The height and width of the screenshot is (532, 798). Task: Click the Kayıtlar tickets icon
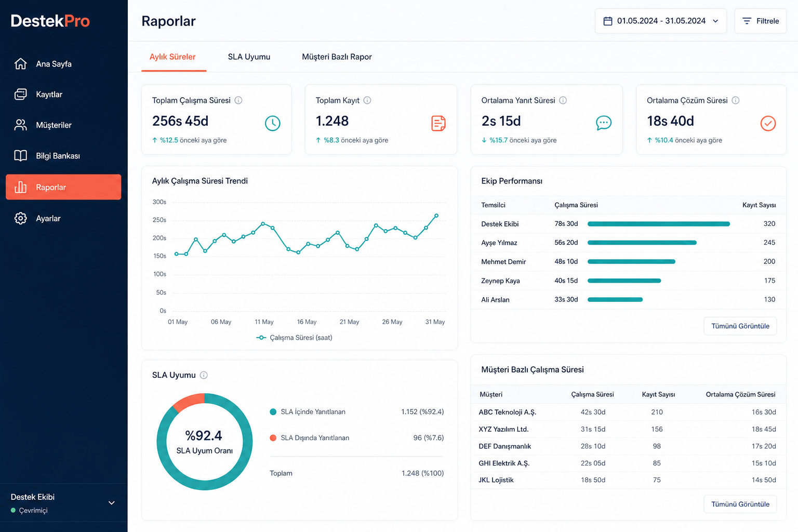21,94
